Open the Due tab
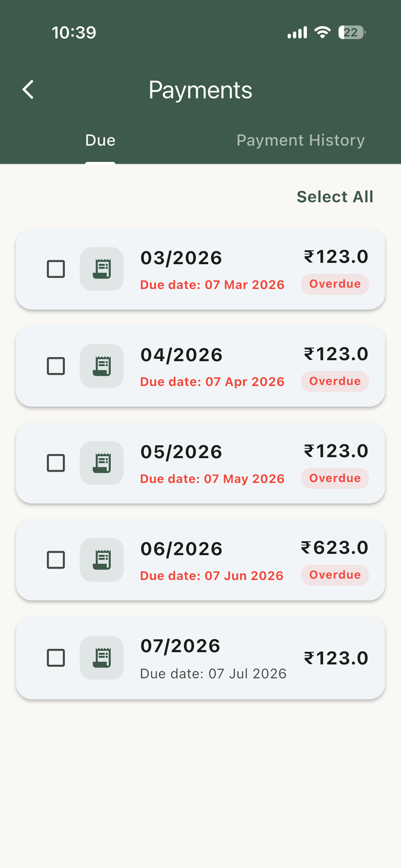This screenshot has width=401, height=868. point(100,140)
